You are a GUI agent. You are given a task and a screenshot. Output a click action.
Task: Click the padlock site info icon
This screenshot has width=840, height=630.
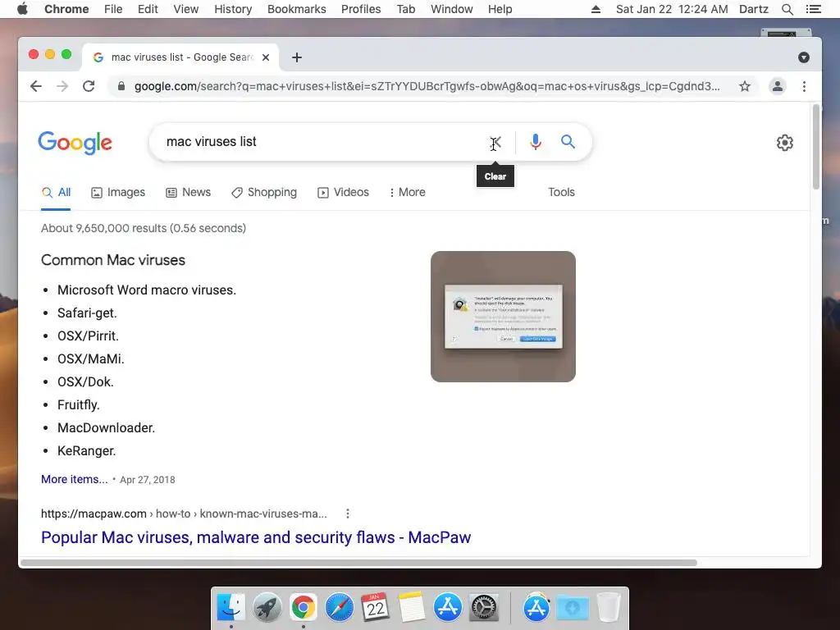(121, 86)
